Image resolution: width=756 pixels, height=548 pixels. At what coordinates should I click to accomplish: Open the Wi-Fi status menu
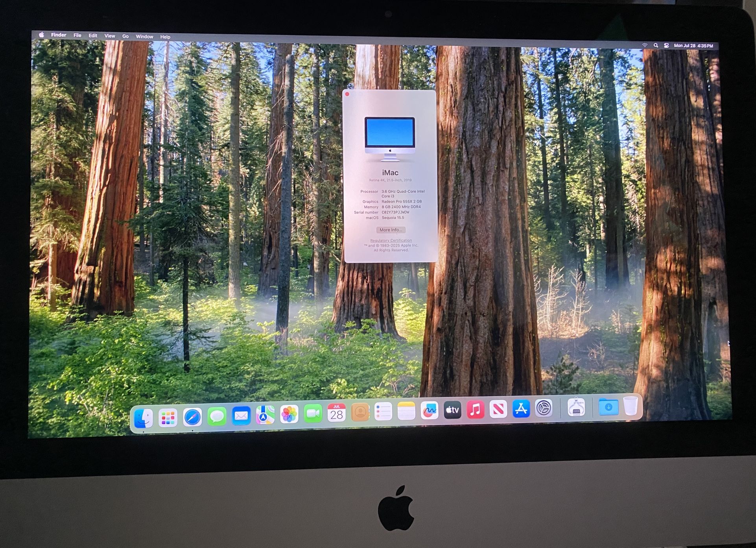(x=645, y=45)
